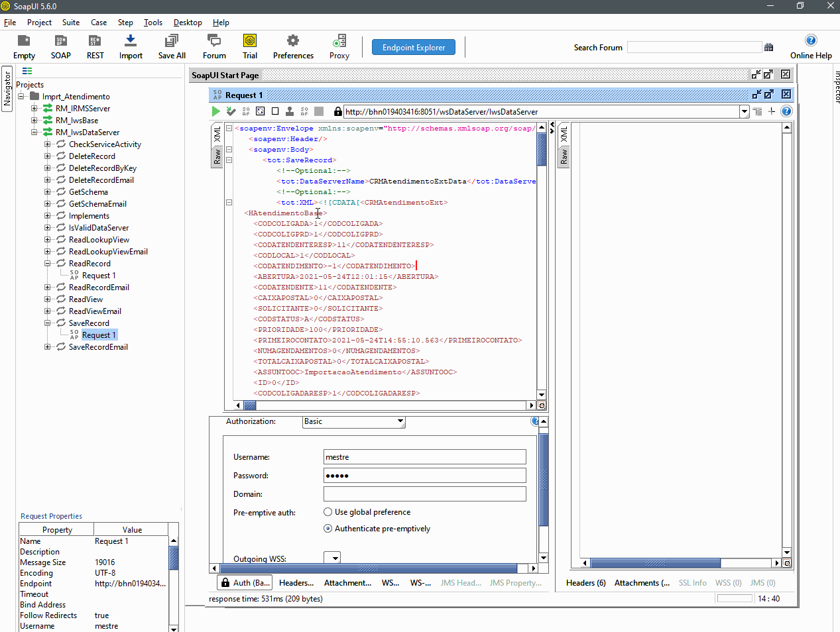The width and height of the screenshot is (840, 632).
Task: Open the request Headers tab
Action: coord(296,583)
